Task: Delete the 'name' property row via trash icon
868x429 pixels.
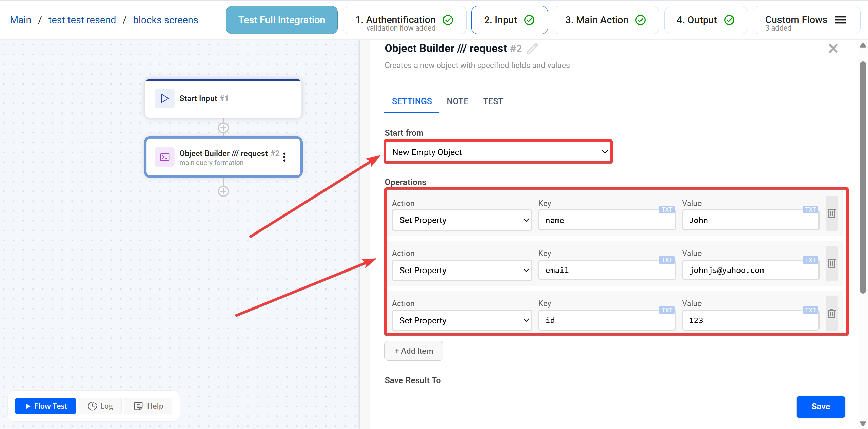Action: (x=831, y=213)
